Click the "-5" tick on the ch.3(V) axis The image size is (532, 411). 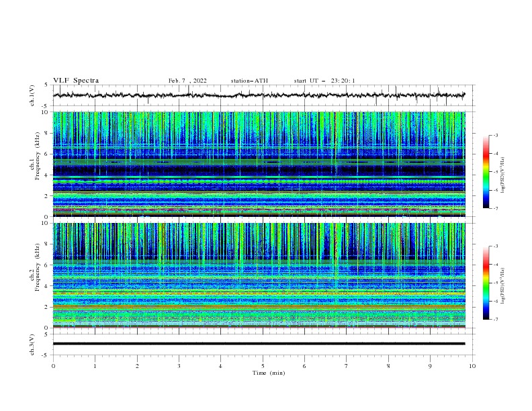pyautogui.click(x=46, y=355)
